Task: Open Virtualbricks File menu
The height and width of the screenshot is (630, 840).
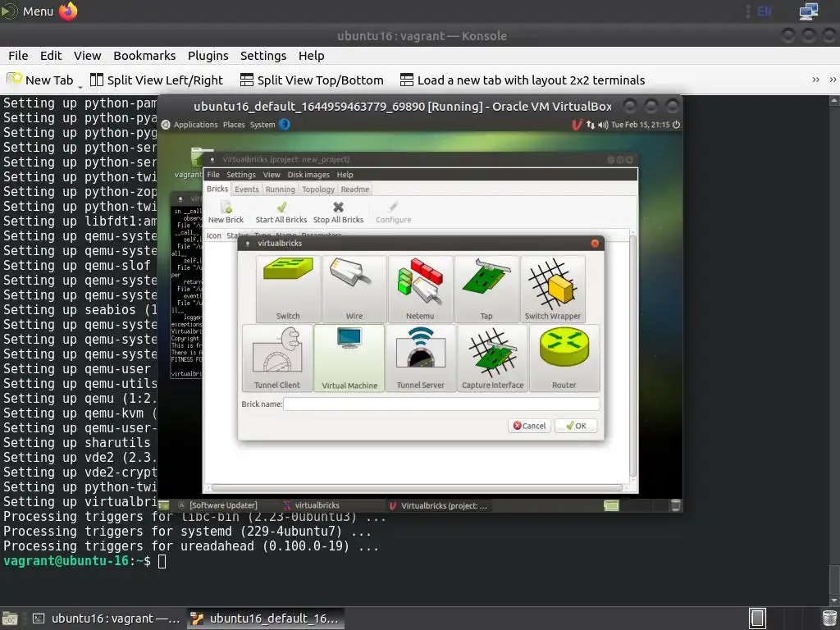Action: point(213,175)
